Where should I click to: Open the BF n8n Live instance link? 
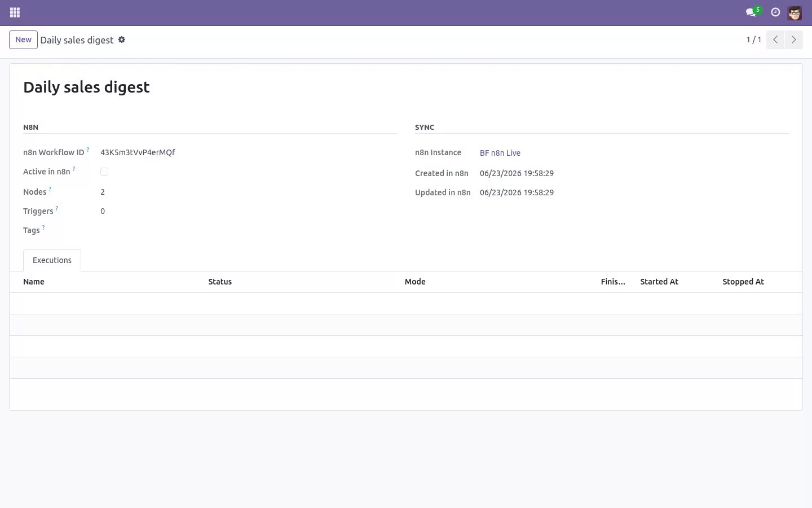(x=500, y=153)
